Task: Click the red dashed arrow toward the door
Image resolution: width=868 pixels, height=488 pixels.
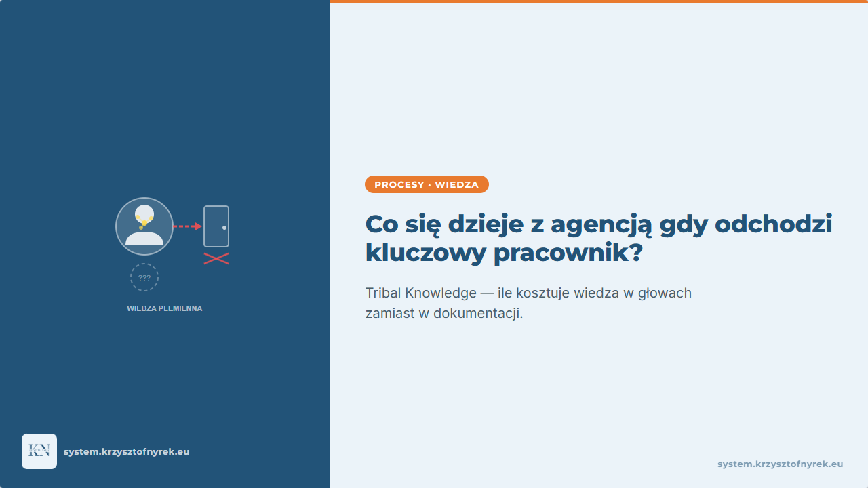Action: pyautogui.click(x=188, y=226)
